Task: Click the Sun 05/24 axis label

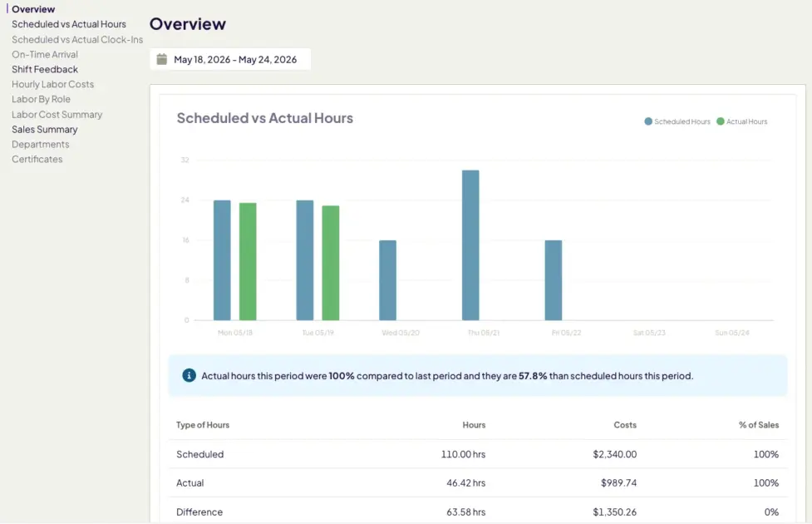Action: 732,333
